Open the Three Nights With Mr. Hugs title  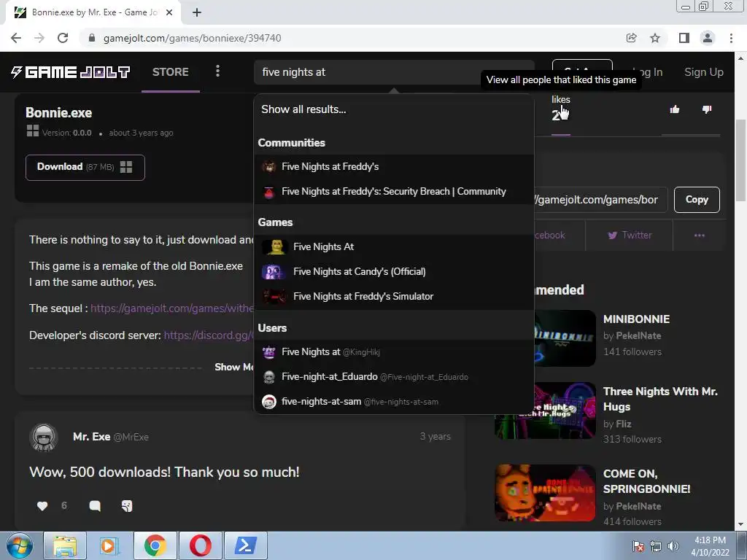tap(660, 399)
